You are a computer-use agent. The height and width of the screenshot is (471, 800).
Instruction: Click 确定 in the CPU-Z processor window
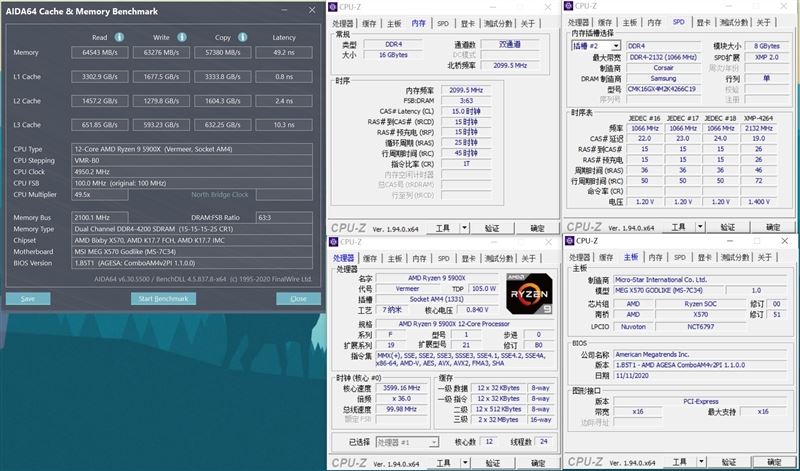tap(538, 462)
